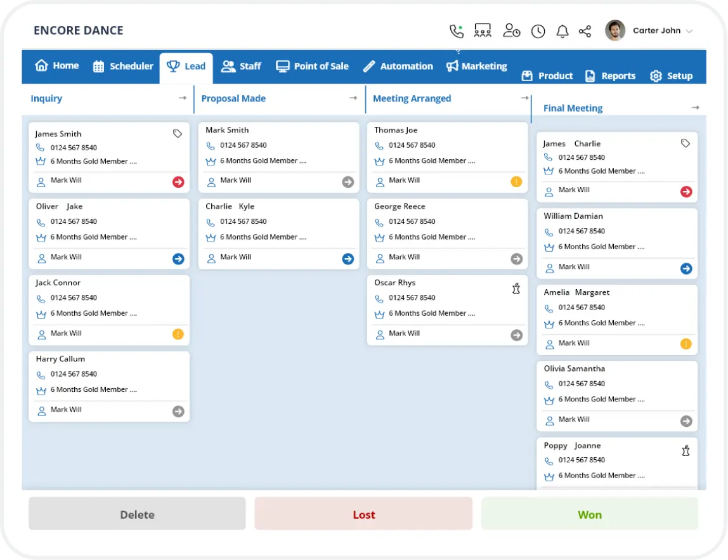Click tag icon on James Charlie card
728x560 pixels.
tap(686, 143)
